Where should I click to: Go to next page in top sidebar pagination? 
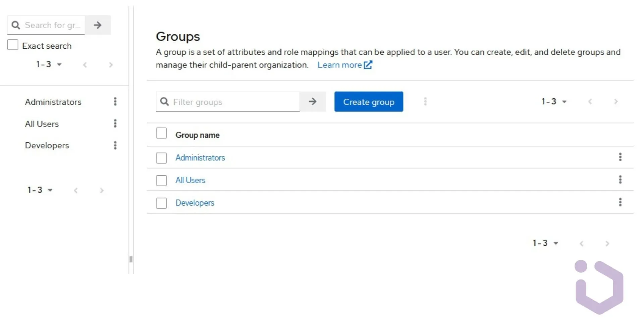(x=111, y=65)
